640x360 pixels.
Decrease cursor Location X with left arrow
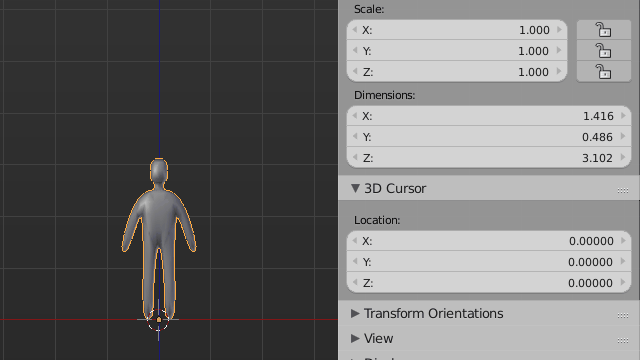point(355,241)
